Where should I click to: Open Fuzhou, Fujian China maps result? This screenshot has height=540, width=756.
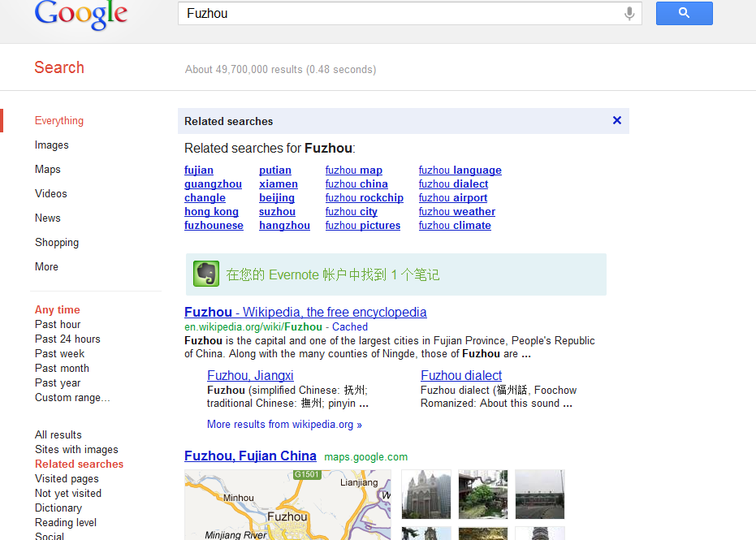pos(250,456)
